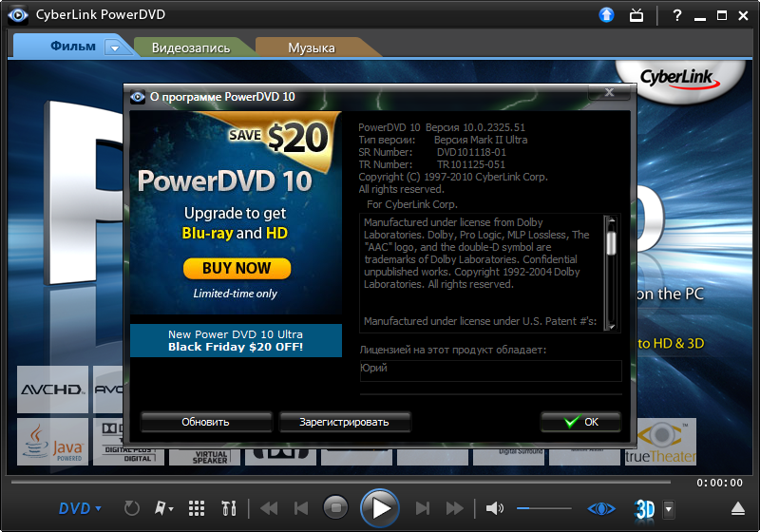Viewport: 760px width, 532px height.
Task: Open the 3D options dropdown arrow
Action: coord(669,509)
